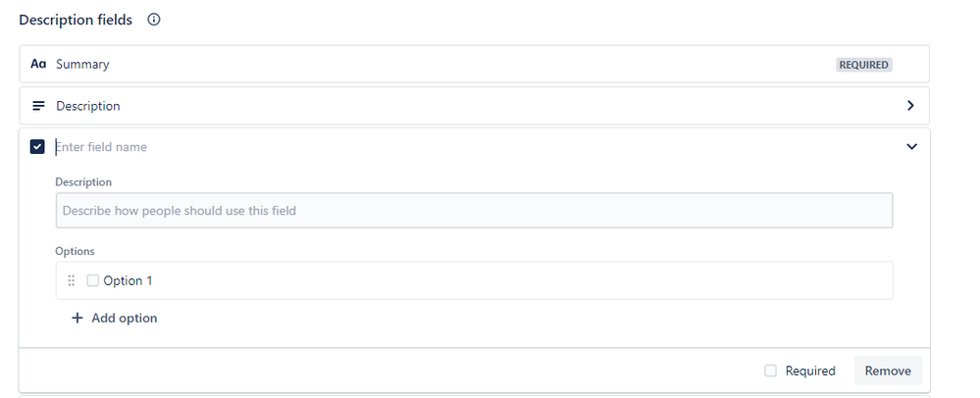Remove this custom field
The height and width of the screenshot is (398, 980).
(x=888, y=371)
